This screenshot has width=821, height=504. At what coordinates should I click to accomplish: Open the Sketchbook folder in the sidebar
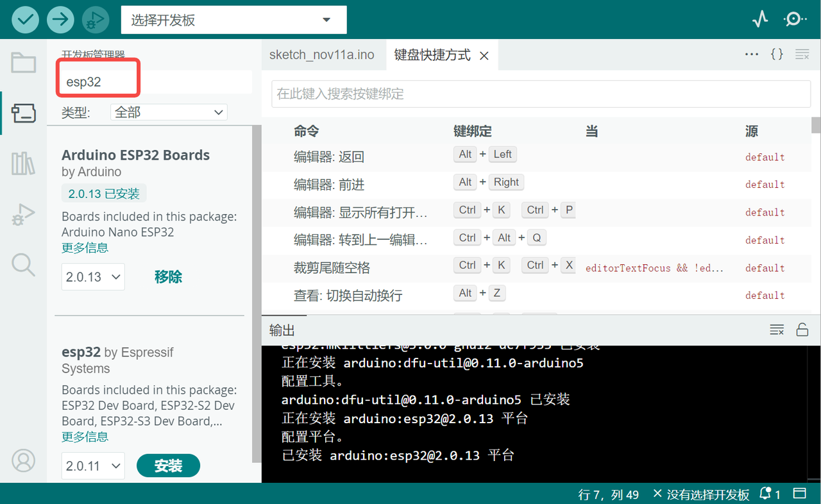(x=24, y=63)
